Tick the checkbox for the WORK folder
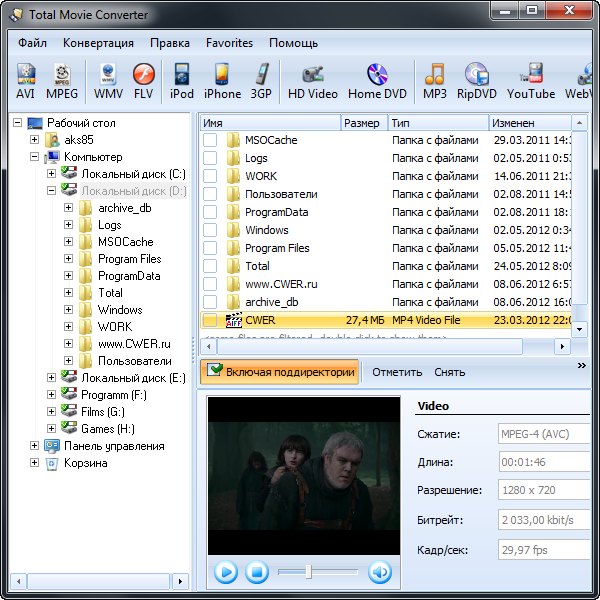 210,176
